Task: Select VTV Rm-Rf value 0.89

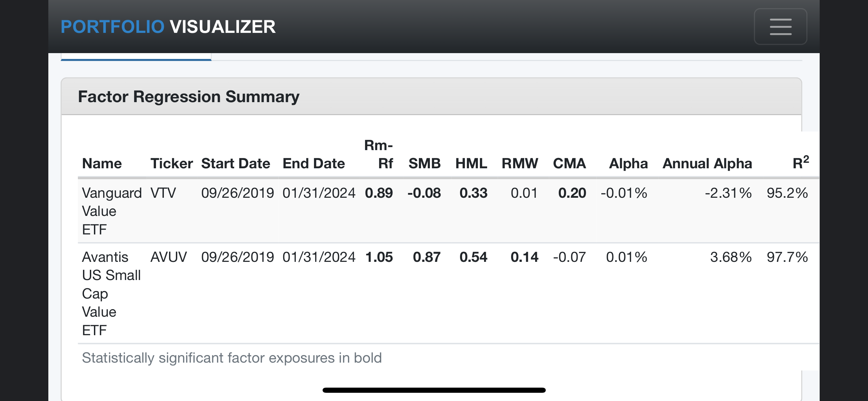Action: (x=379, y=193)
